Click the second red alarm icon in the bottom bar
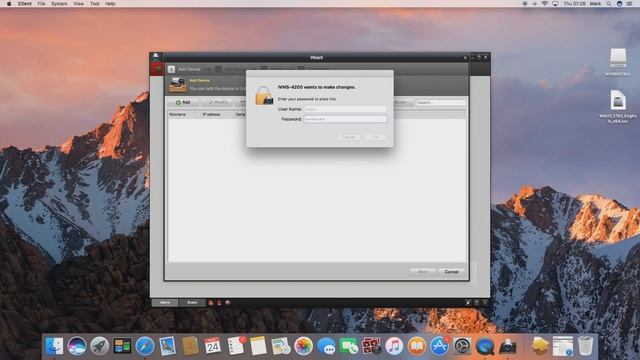 click(219, 303)
